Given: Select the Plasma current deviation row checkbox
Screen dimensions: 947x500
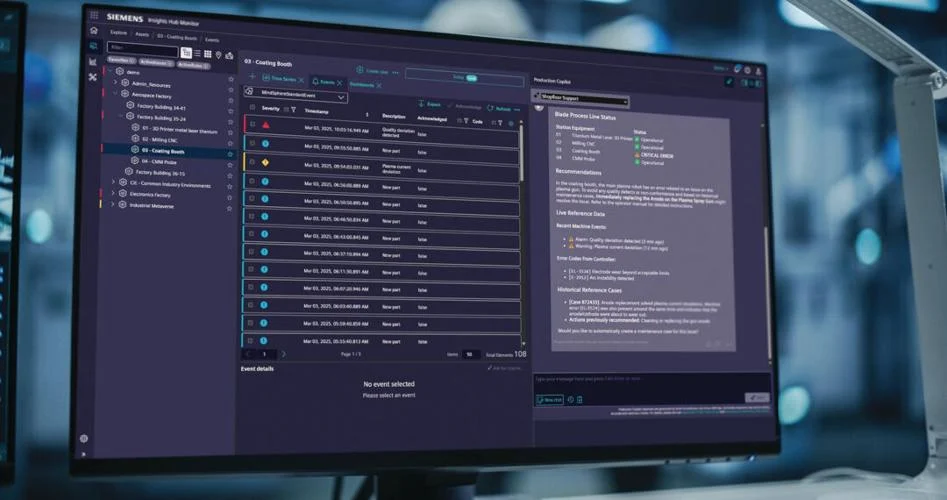Looking at the screenshot, I should point(252,162).
